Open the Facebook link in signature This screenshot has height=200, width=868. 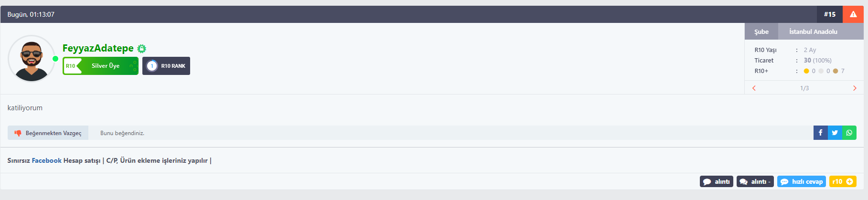(x=47, y=160)
